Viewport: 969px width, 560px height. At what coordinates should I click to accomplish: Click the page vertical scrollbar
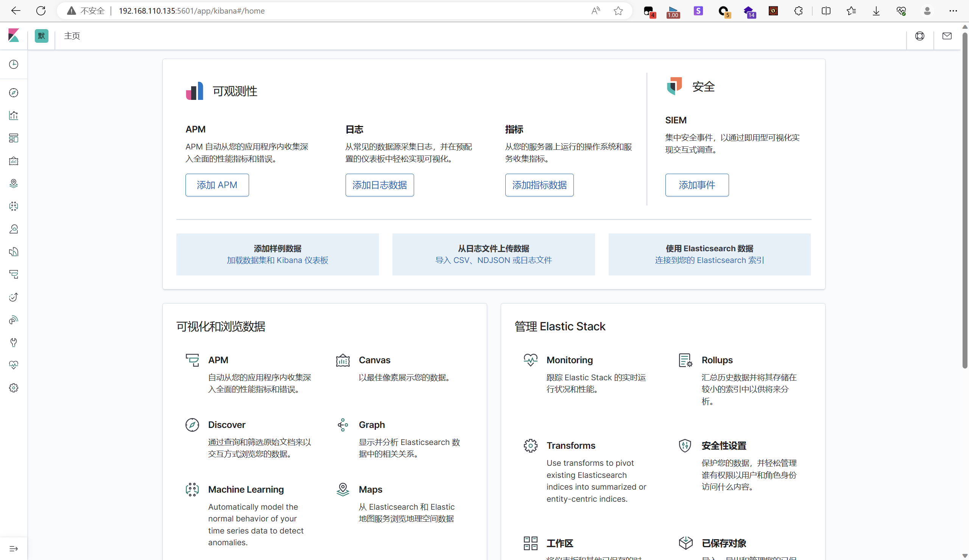point(964,200)
